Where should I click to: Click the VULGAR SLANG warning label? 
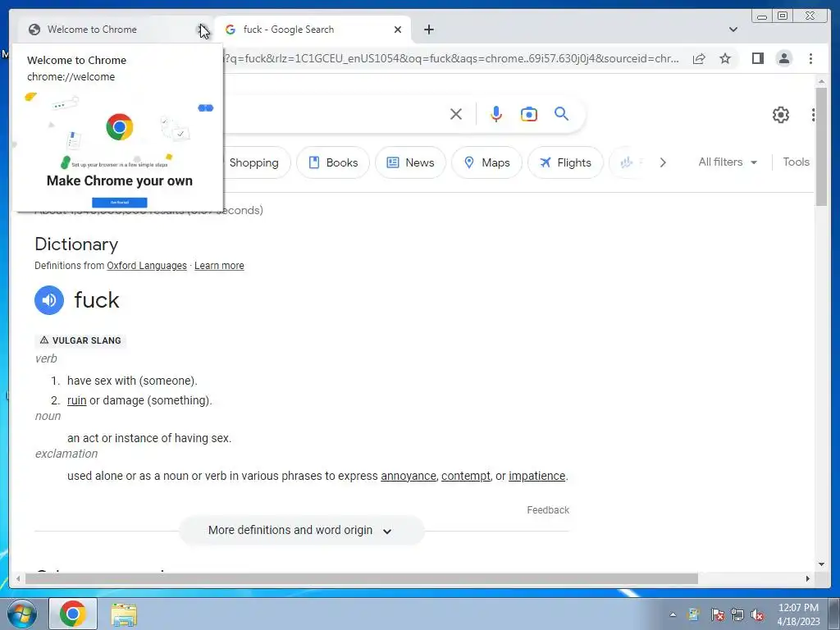pyautogui.click(x=80, y=340)
